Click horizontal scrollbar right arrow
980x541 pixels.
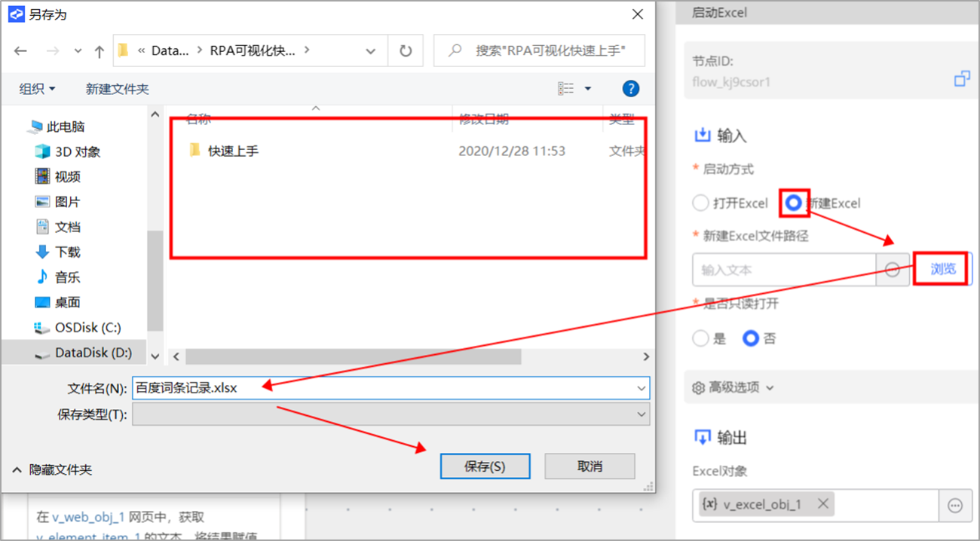(x=645, y=356)
